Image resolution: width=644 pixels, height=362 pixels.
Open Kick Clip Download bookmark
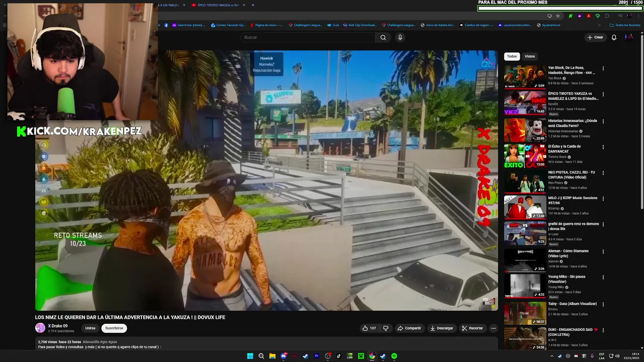click(359, 25)
